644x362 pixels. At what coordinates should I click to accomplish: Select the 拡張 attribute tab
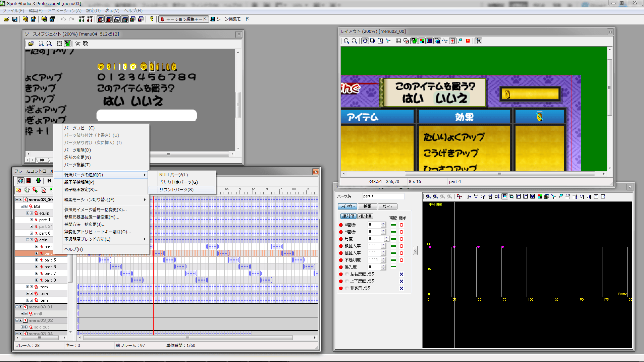tap(367, 206)
